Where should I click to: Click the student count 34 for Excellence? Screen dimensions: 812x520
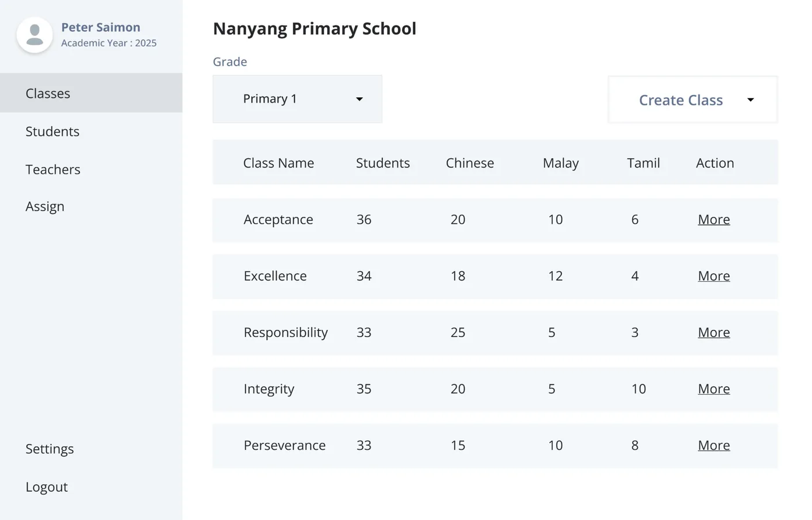click(364, 276)
